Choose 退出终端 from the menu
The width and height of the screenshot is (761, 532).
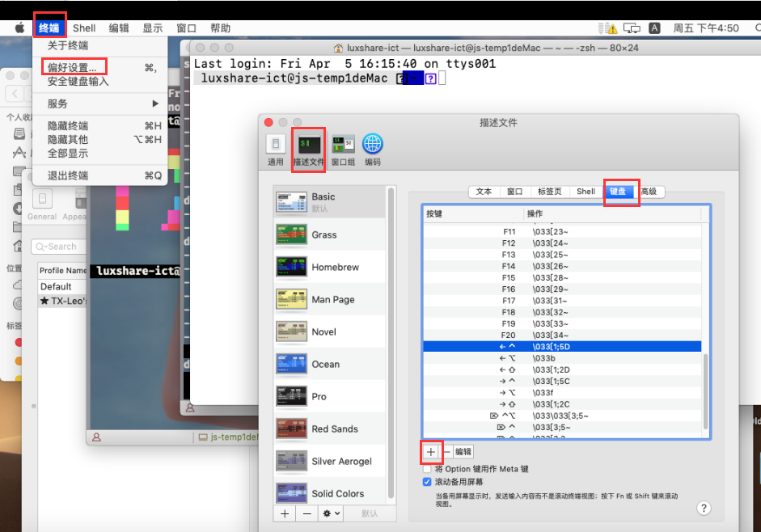[x=100, y=175]
